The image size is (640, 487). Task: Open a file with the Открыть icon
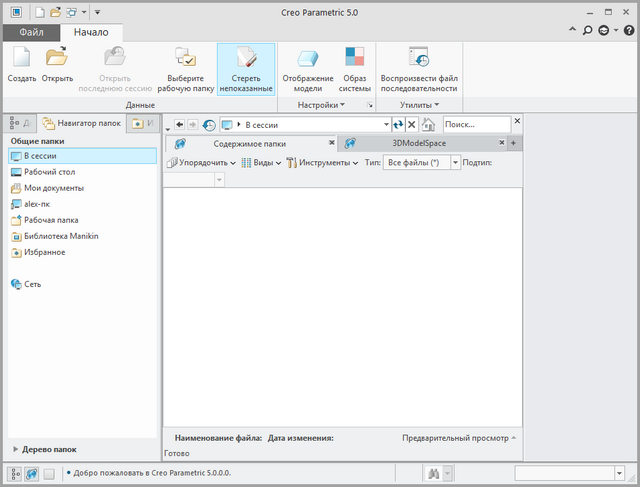(57, 65)
